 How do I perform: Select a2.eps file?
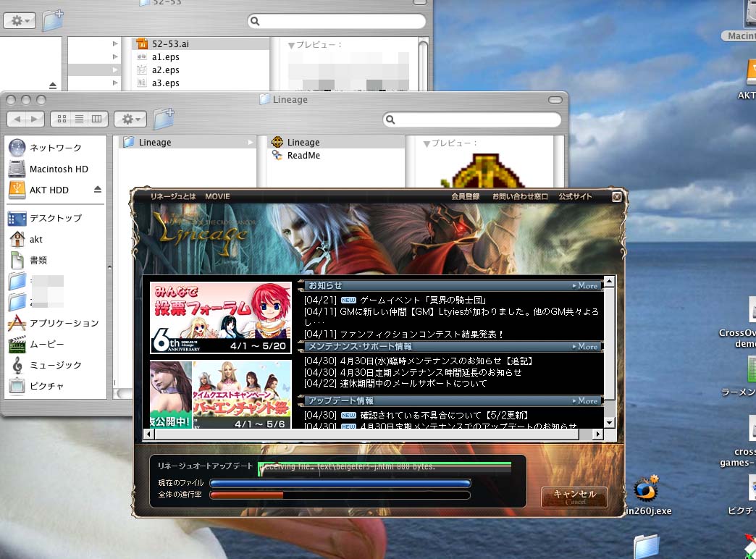click(201, 70)
